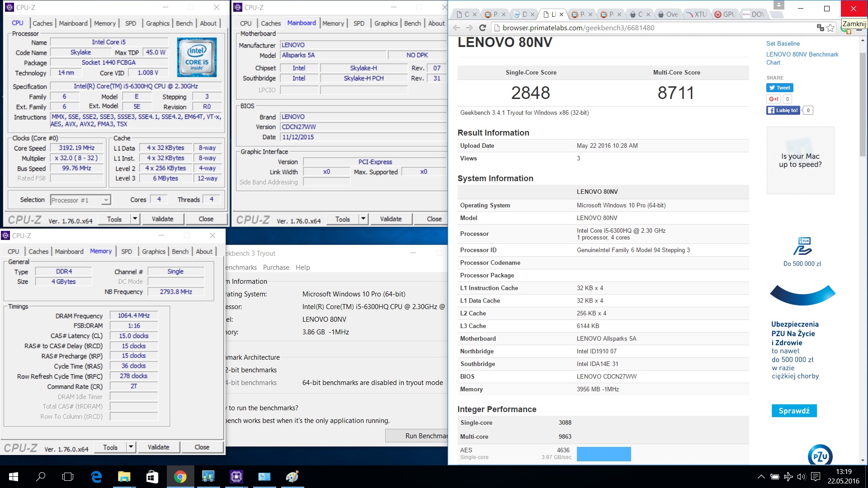Reload the Geekbench browser page
868x488 pixels.
point(482,28)
